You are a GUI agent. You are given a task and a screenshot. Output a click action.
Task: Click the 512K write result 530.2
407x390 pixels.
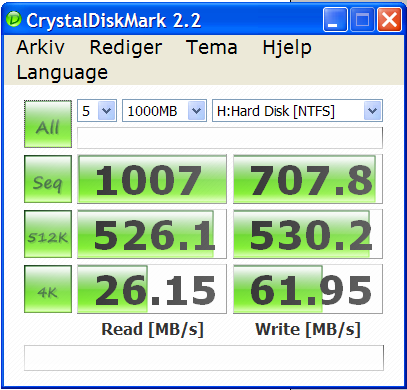point(308,234)
